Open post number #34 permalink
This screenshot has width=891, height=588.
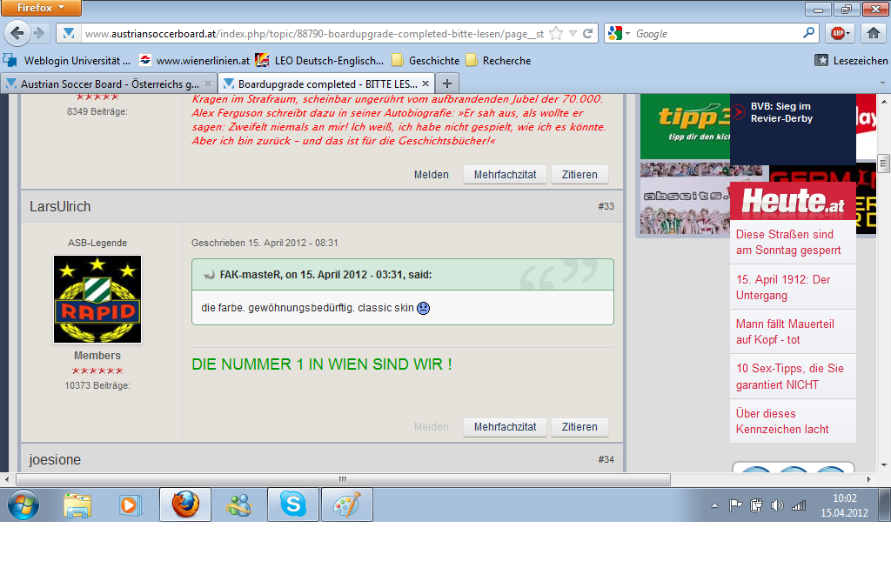point(606,459)
